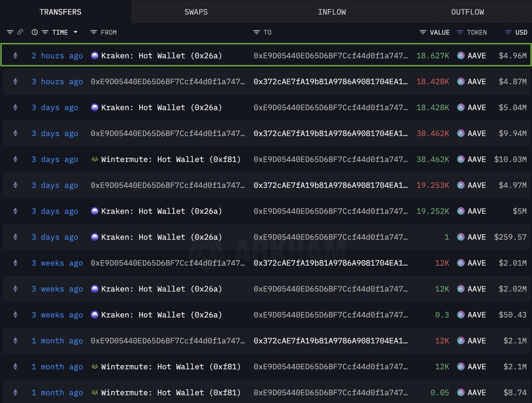Click the 19.253K value
This screenshot has height=403, width=532.
point(433,185)
